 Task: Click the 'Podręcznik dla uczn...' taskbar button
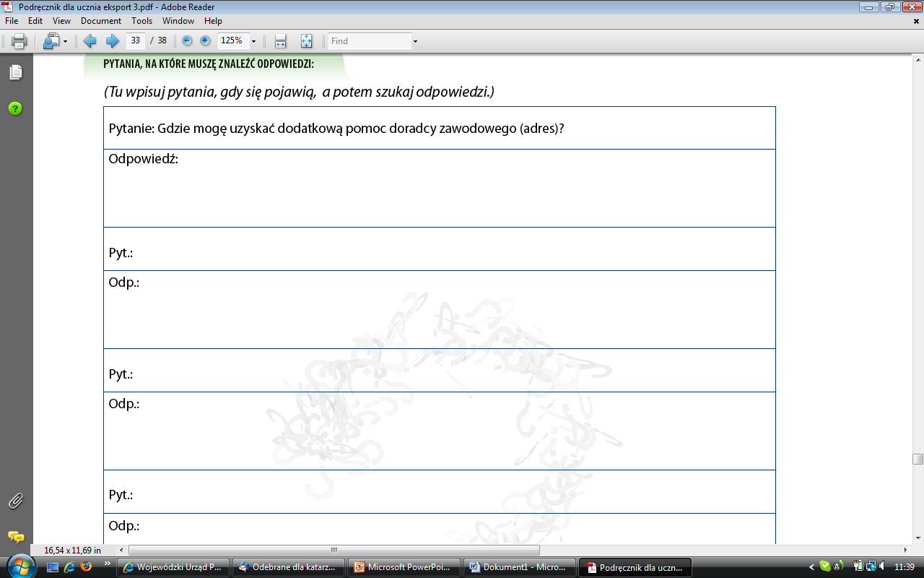[635, 567]
